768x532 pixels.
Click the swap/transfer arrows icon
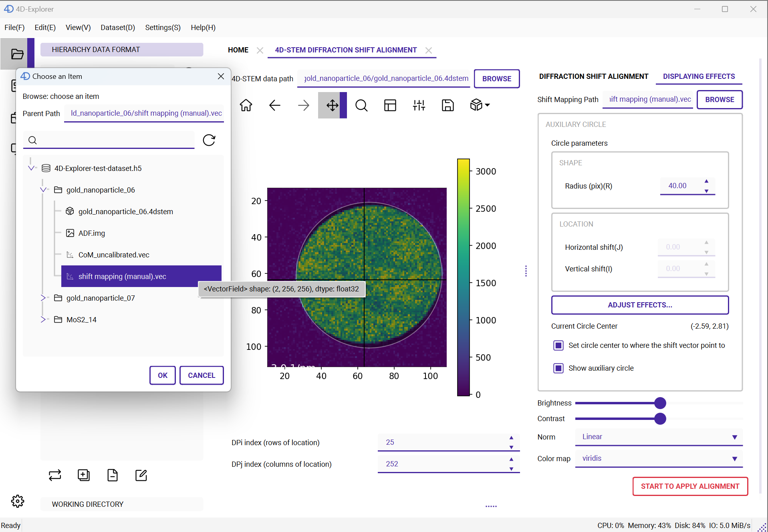[55, 475]
